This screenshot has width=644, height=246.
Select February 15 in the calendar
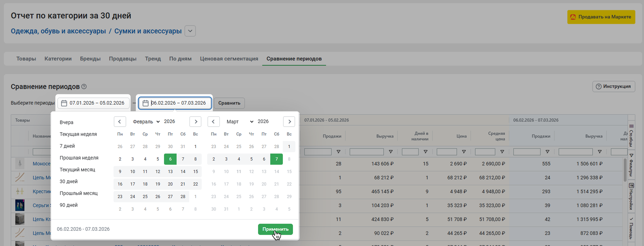click(x=195, y=171)
